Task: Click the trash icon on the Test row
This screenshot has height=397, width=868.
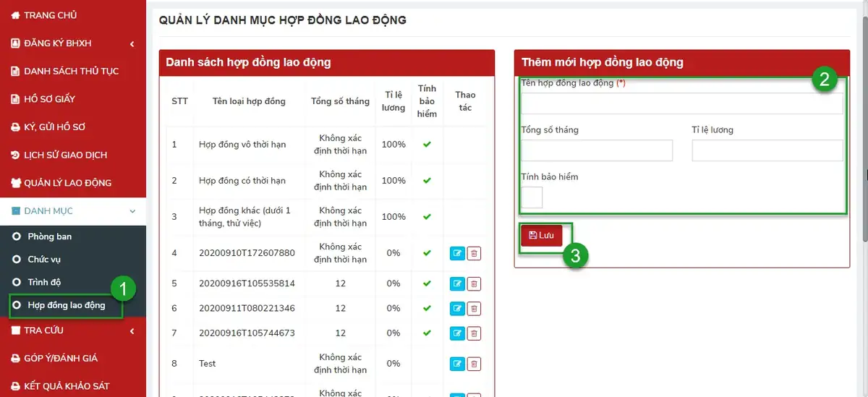Action: (x=474, y=363)
